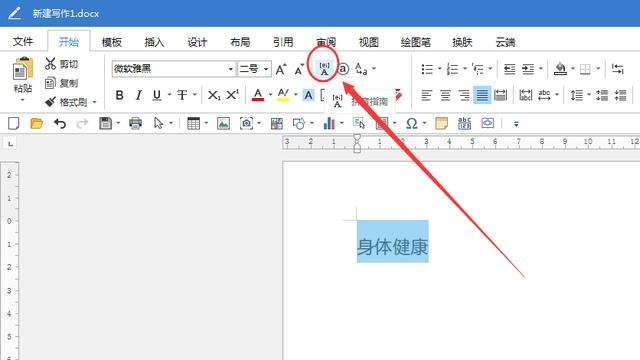Toggle Underline formatting

(157, 96)
